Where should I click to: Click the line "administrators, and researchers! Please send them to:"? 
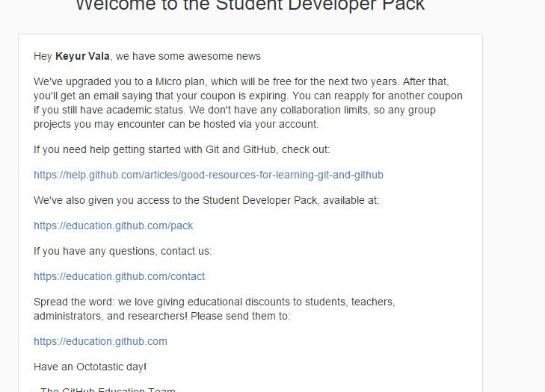click(x=162, y=316)
